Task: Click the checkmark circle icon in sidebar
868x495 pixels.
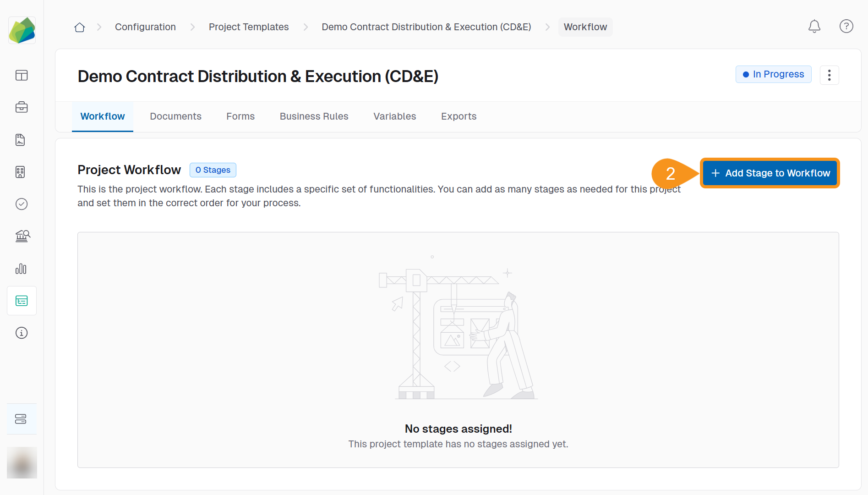Action: pyautogui.click(x=22, y=204)
